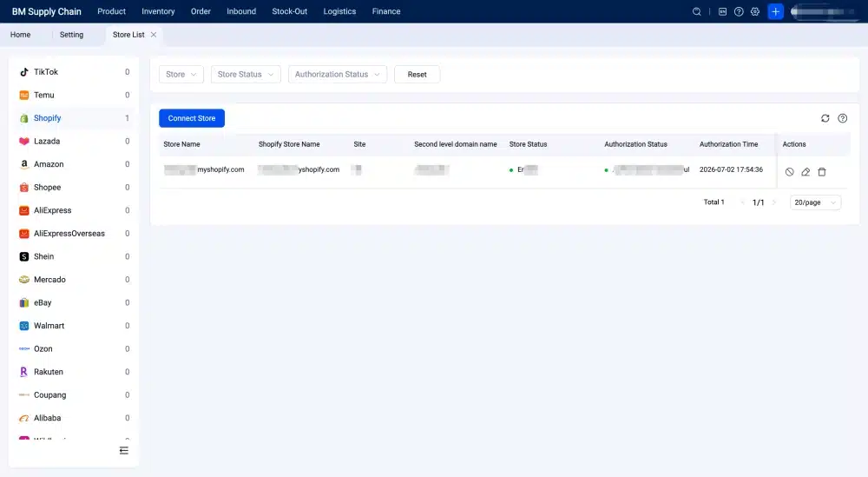
Task: Open the Product menu
Action: click(x=111, y=11)
